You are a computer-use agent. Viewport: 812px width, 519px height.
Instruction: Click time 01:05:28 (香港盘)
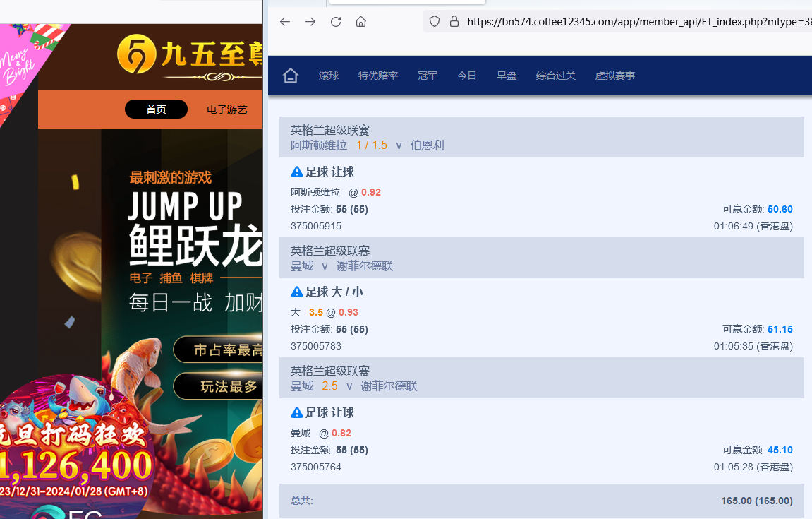click(x=753, y=467)
